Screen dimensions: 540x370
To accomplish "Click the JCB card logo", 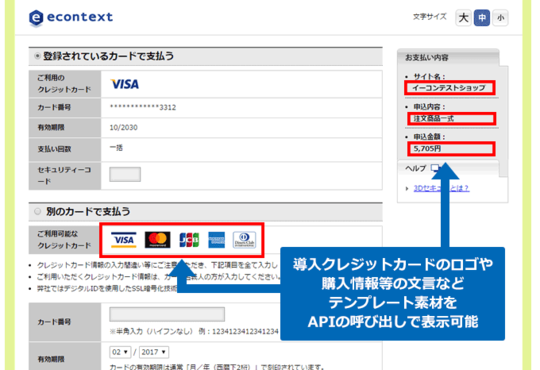I will pyautogui.click(x=189, y=240).
